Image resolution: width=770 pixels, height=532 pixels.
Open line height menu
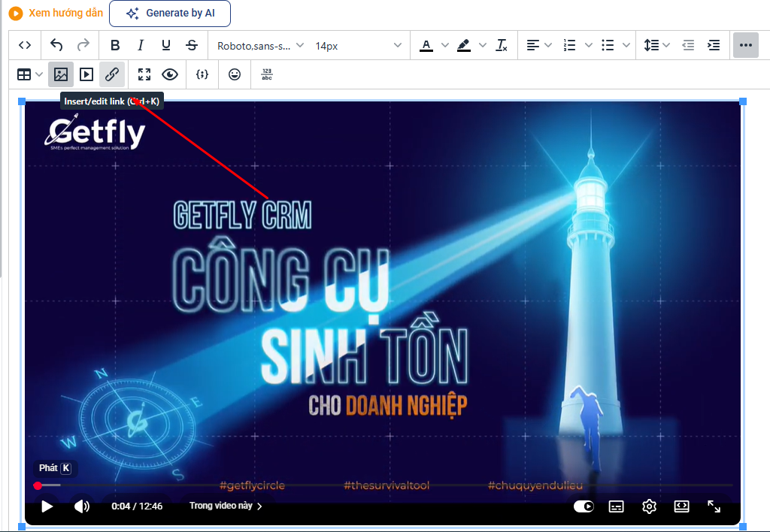click(656, 45)
